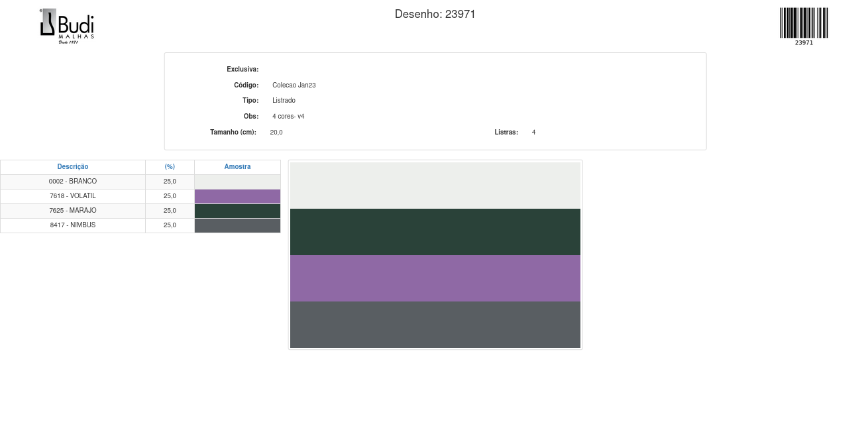Select the BRANCO color swatch in table
The width and height of the screenshot is (868, 434).
(237, 182)
